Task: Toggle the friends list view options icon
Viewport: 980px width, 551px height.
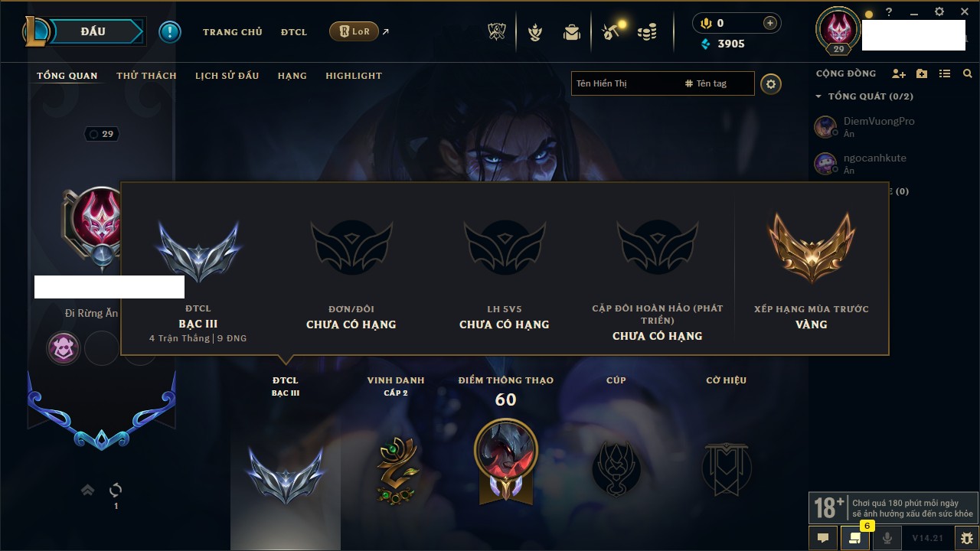Action: click(945, 73)
